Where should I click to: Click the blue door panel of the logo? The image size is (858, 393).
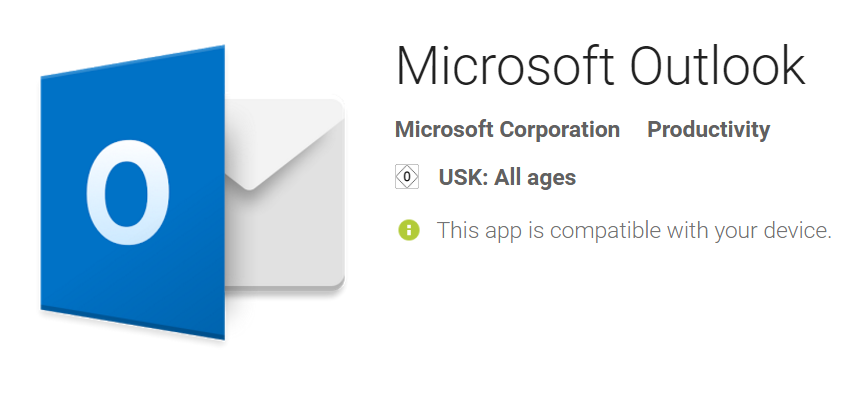pos(132,193)
